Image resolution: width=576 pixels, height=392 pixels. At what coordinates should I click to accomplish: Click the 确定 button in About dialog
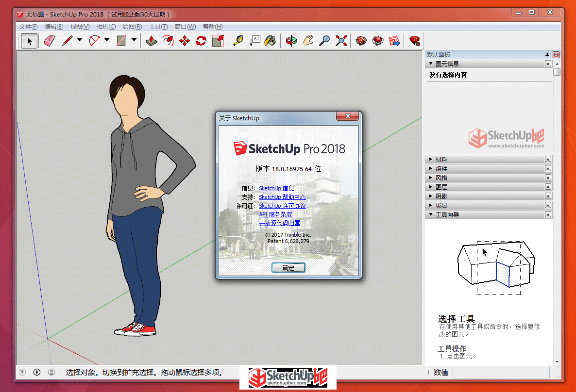[x=288, y=268]
